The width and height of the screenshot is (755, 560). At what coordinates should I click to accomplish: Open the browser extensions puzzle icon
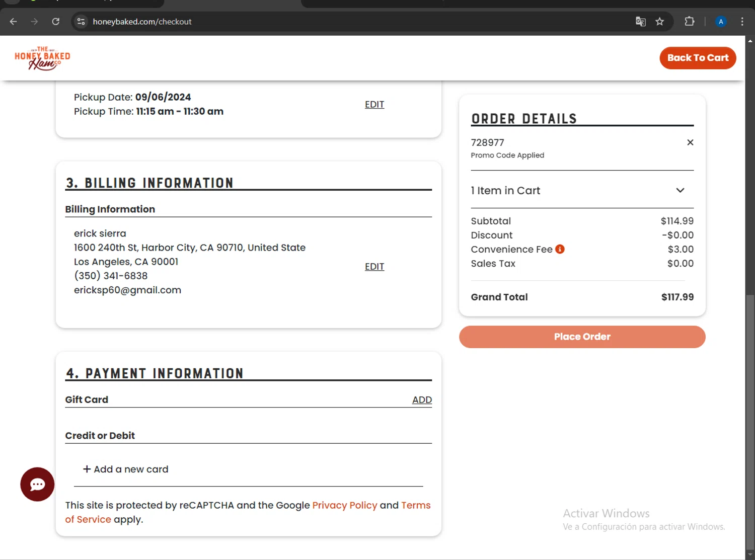tap(689, 22)
